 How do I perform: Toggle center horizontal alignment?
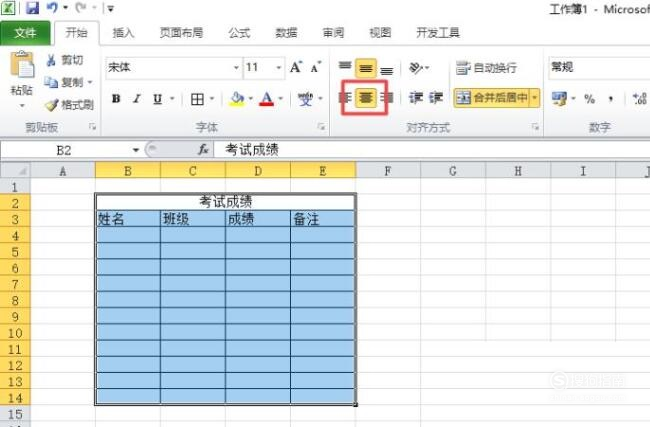[365, 98]
